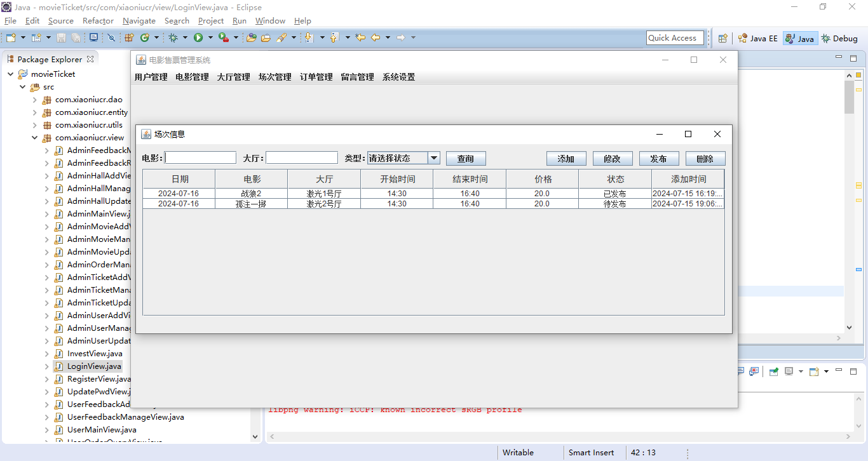Open the 留言管理 menu
Image resolution: width=868 pixels, height=461 pixels.
pos(358,77)
